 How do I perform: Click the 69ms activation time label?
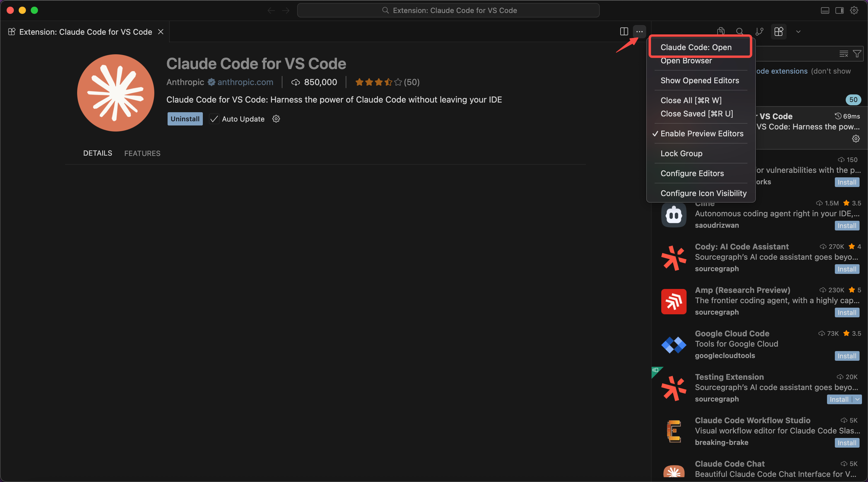point(848,116)
